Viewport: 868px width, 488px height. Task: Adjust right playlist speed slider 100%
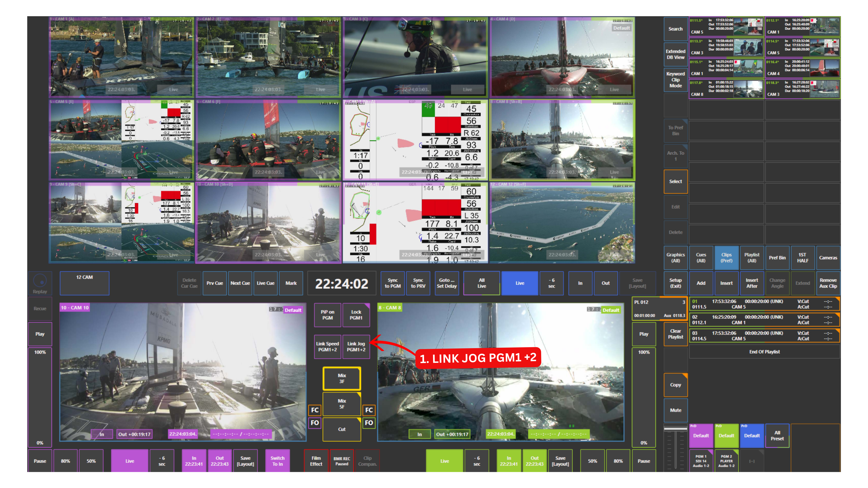[644, 397]
